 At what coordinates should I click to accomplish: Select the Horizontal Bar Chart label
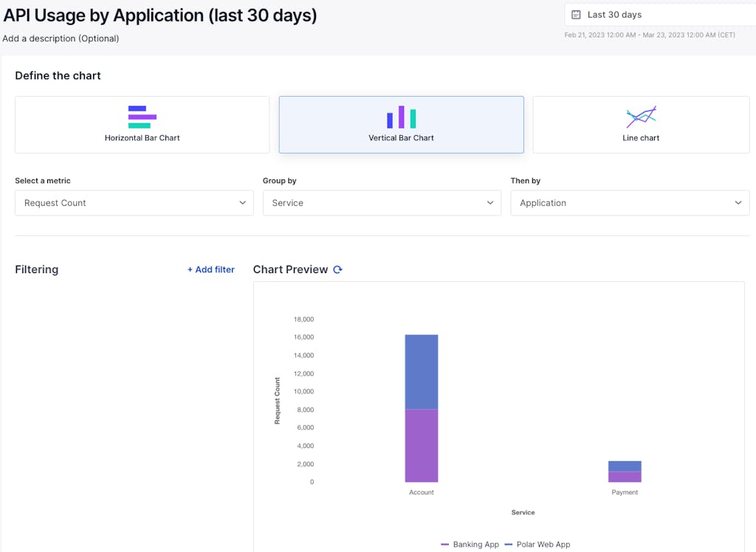tap(142, 138)
